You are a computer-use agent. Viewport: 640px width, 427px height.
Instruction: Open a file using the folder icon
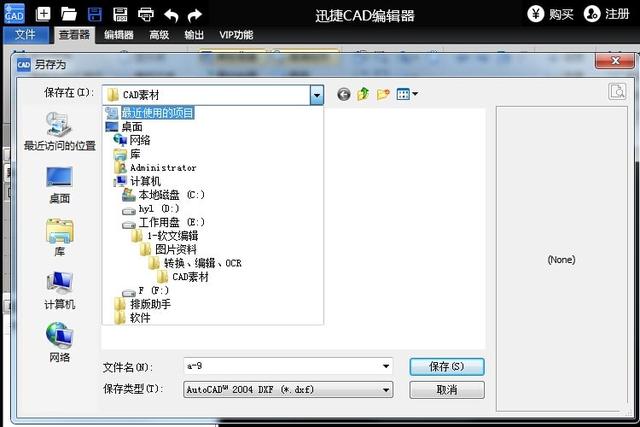(x=69, y=14)
